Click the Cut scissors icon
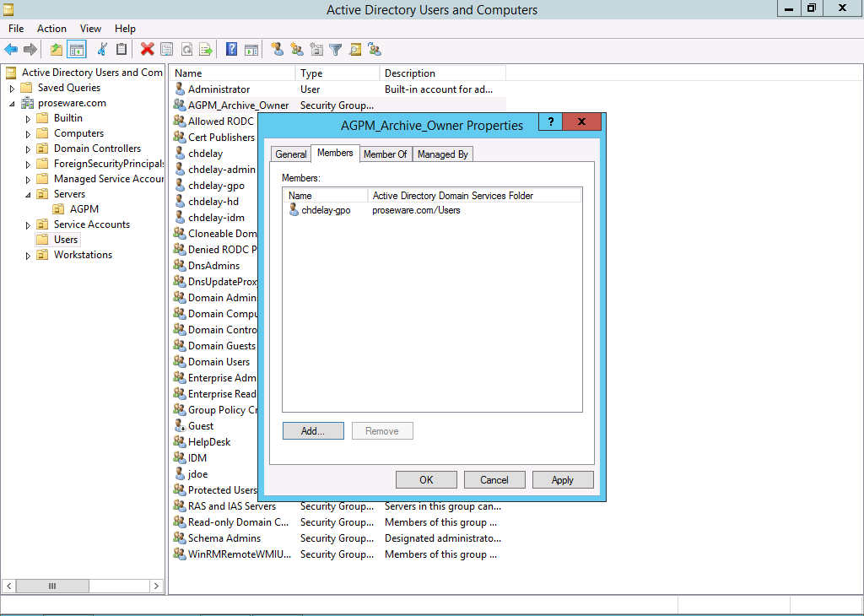Viewport: 864px width, 616px height. coord(102,50)
